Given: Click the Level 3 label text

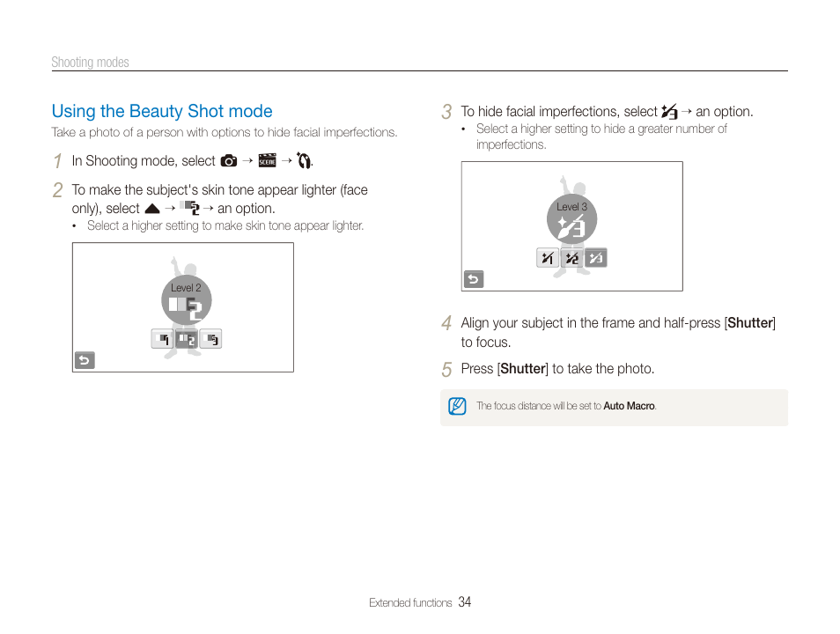Looking at the screenshot, I should coord(571,207).
